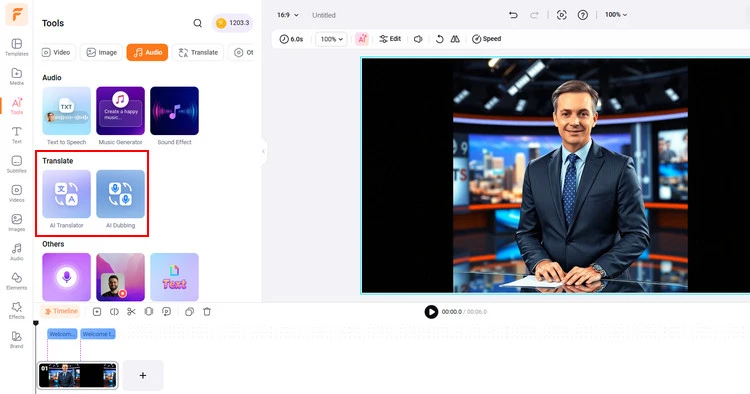This screenshot has width=750, height=394.
Task: Open the Brand sidebar panel
Action: [16, 339]
